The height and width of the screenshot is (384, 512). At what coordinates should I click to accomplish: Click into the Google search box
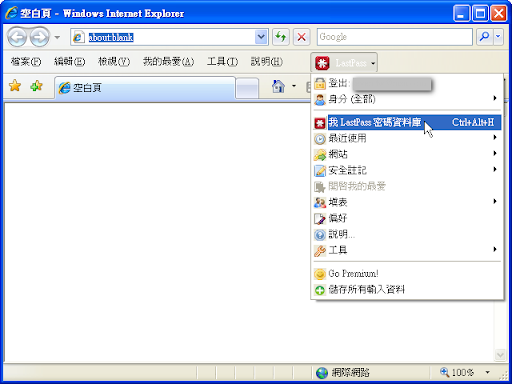pyautogui.click(x=395, y=37)
